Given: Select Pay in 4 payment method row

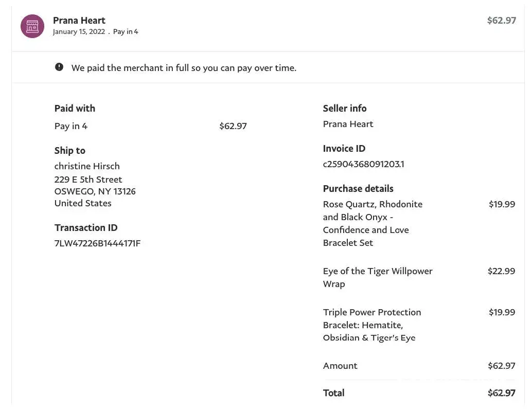Looking at the screenshot, I should tap(71, 126).
